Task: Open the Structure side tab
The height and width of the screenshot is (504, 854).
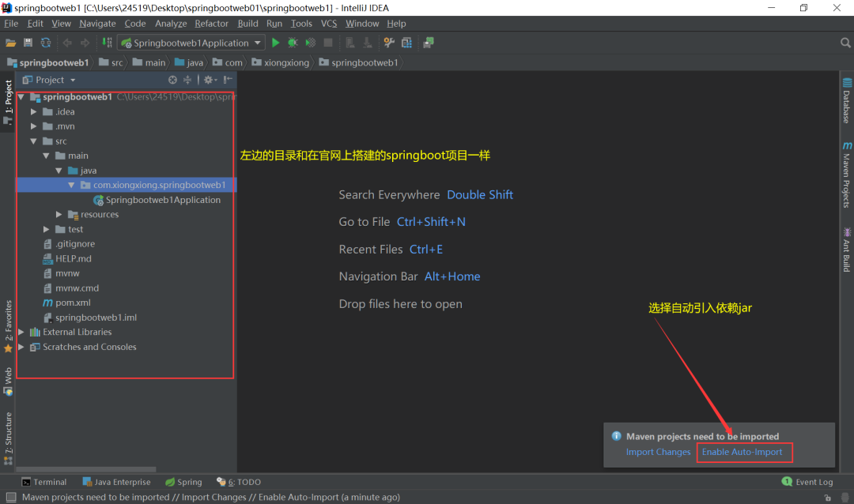Action: (x=8, y=438)
